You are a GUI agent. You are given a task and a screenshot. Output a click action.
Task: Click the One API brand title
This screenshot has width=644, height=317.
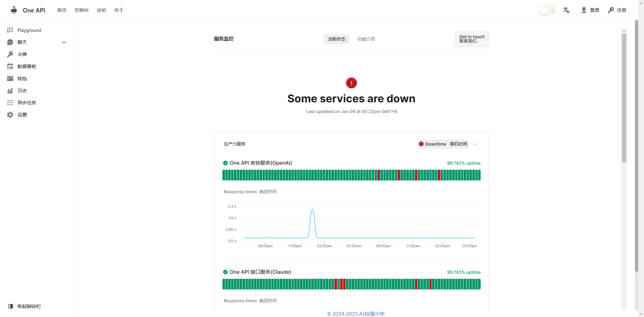click(34, 10)
